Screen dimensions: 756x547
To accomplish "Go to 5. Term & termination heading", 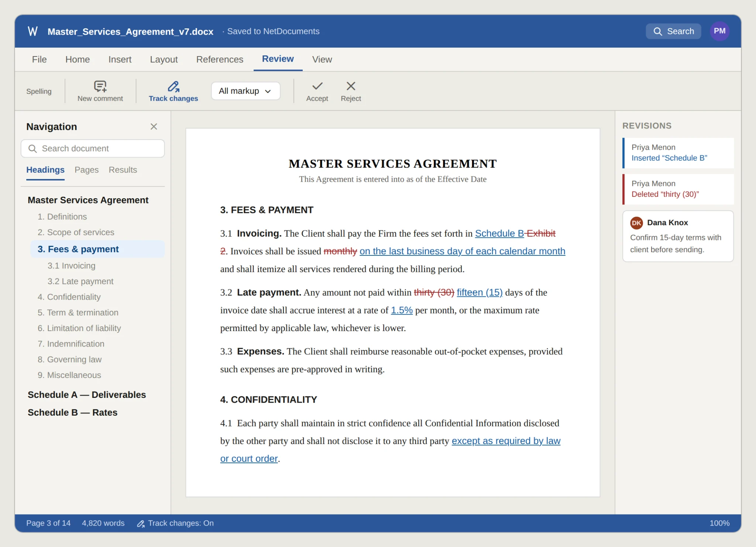I will tap(78, 313).
